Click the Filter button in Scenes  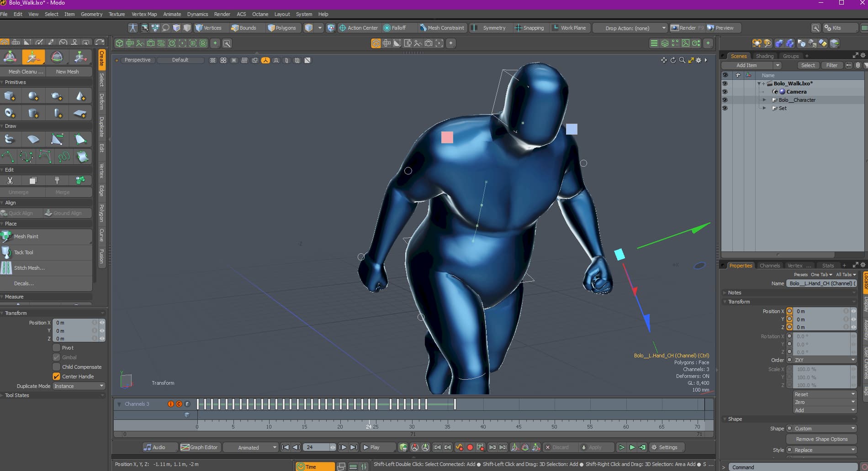(831, 65)
